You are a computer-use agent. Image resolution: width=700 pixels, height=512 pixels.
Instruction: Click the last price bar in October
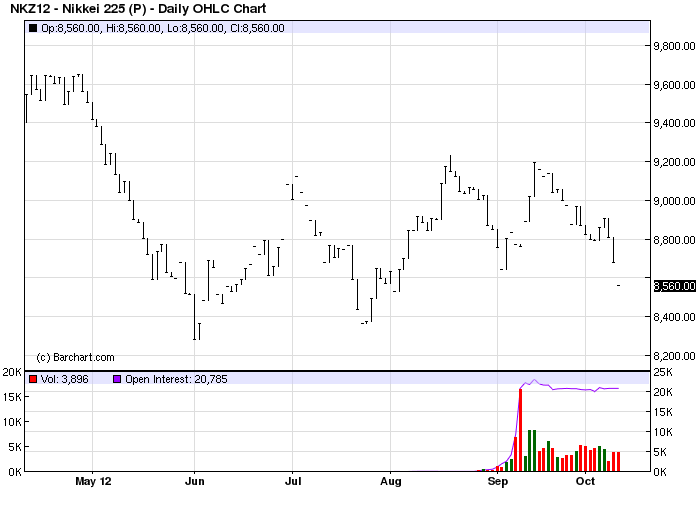[618, 286]
